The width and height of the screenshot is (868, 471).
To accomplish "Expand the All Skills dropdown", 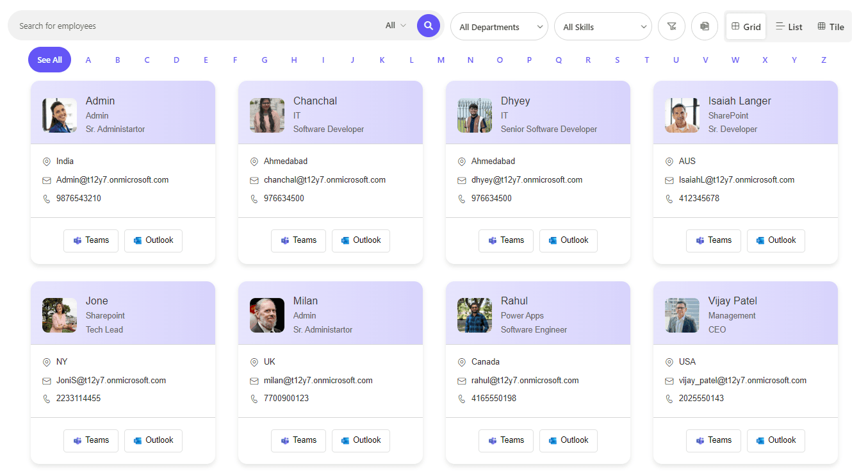I will [x=603, y=27].
